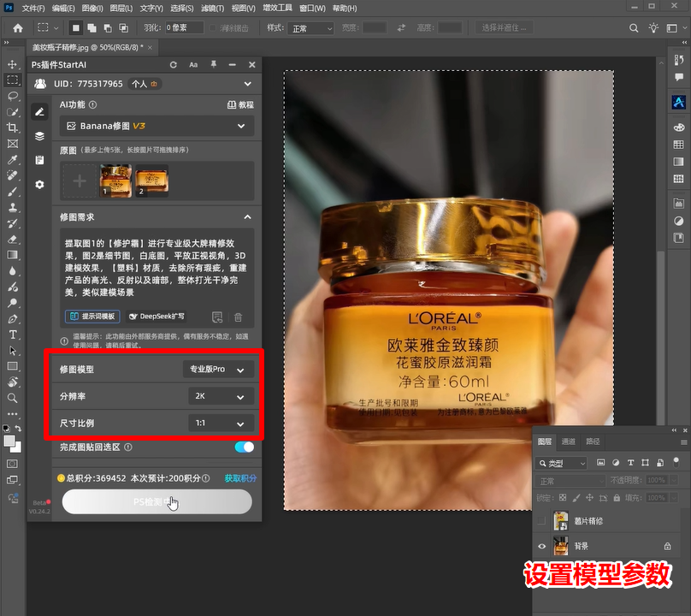
Task: Refresh the StartAI plugin panel
Action: pyautogui.click(x=174, y=65)
